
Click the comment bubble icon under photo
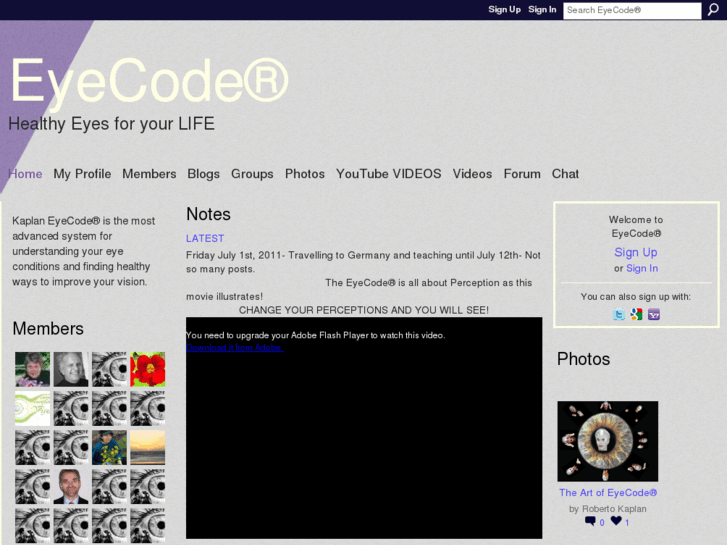[x=590, y=521]
